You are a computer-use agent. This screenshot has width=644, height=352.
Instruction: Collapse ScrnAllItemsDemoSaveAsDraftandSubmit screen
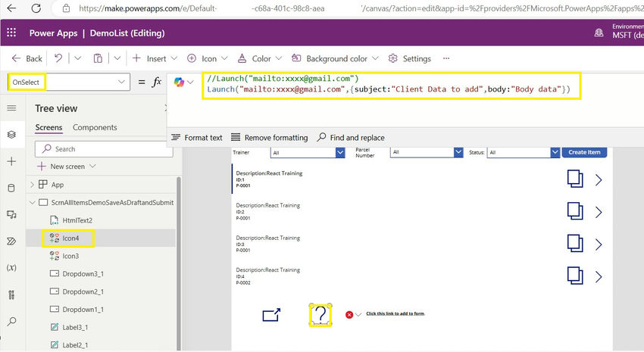(32, 202)
